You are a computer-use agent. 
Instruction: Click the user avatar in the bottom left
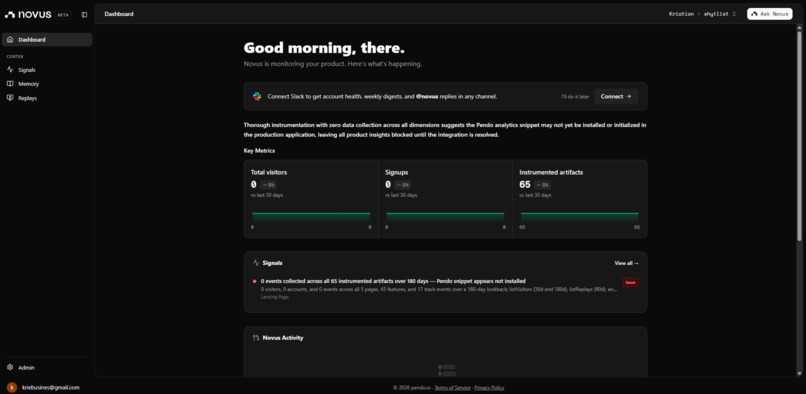click(11, 387)
